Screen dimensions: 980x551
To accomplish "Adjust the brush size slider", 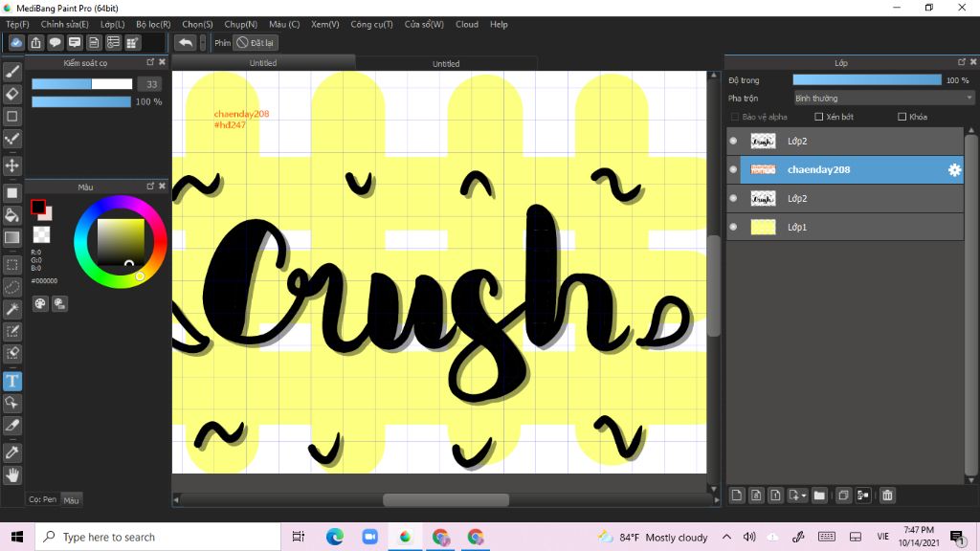I will point(82,84).
